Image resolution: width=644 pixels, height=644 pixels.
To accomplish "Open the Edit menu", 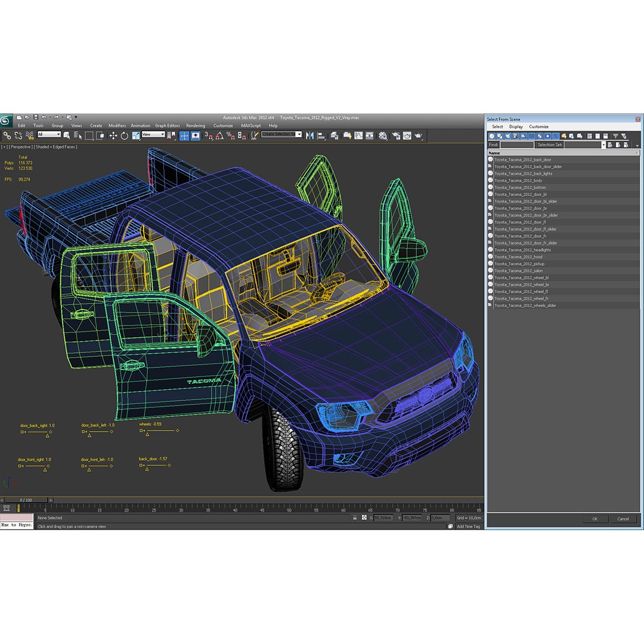I will pyautogui.click(x=21, y=126).
